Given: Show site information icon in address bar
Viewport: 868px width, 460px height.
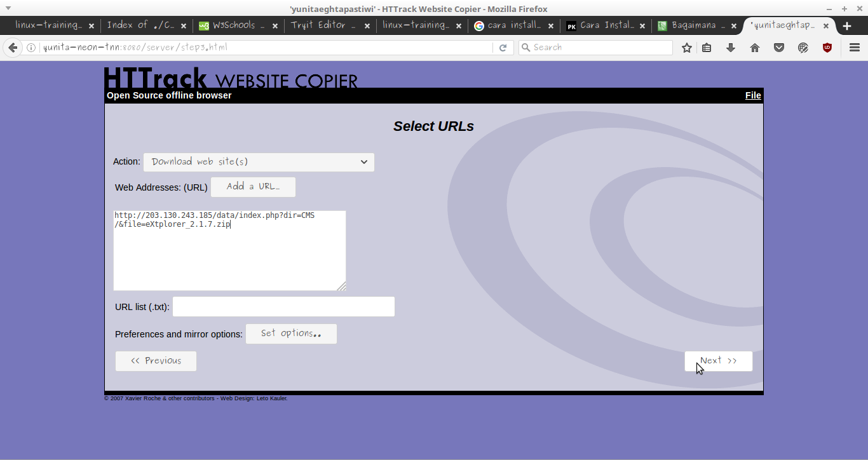Looking at the screenshot, I should click(x=31, y=48).
